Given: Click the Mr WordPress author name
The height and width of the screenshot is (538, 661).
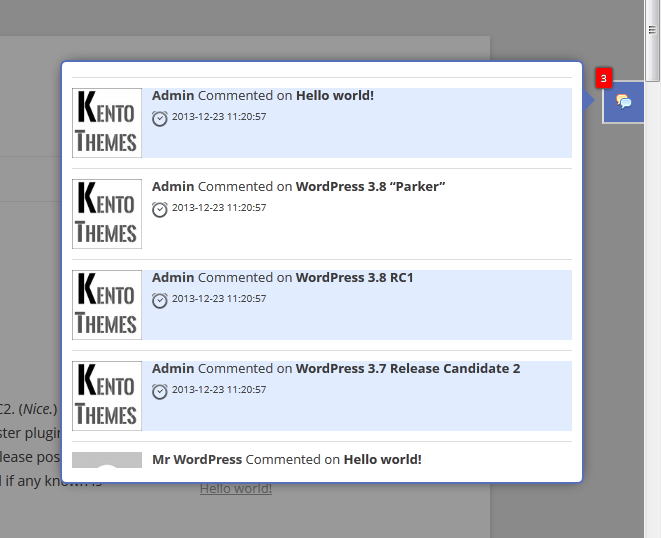Looking at the screenshot, I should pyautogui.click(x=197, y=460).
